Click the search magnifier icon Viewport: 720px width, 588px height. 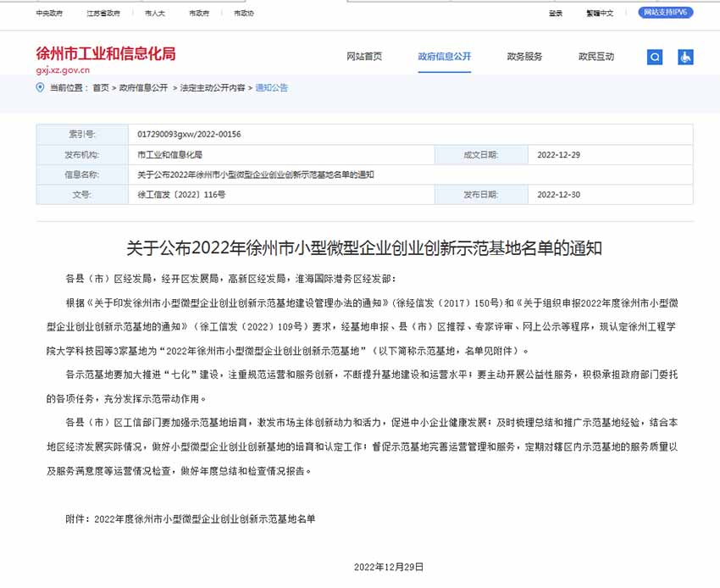click(655, 57)
